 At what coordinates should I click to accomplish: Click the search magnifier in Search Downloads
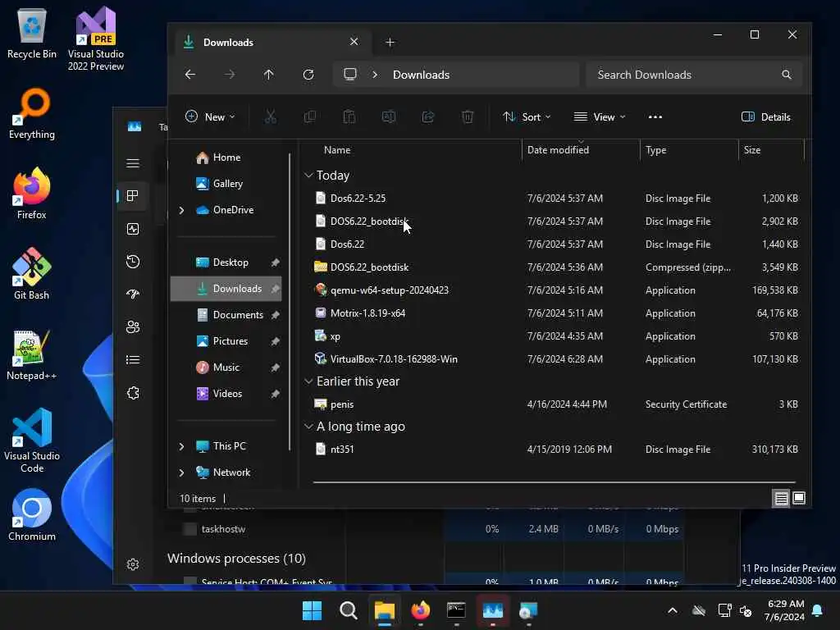[x=787, y=75]
